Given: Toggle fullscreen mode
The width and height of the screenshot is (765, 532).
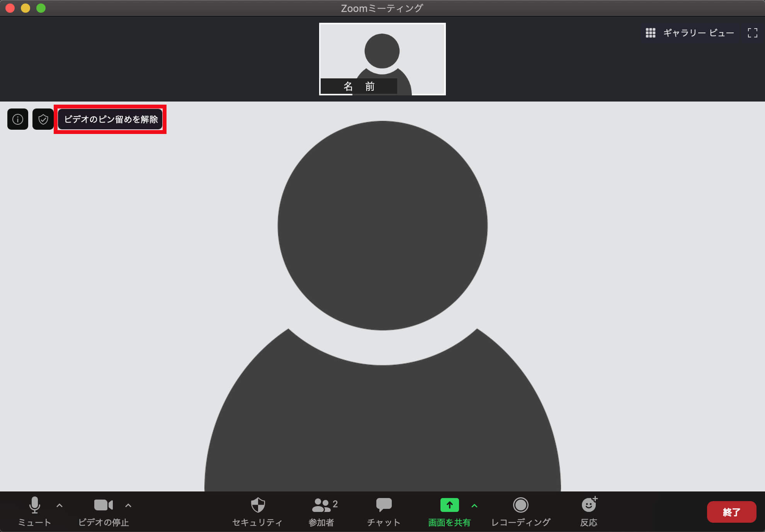Looking at the screenshot, I should click(x=753, y=33).
